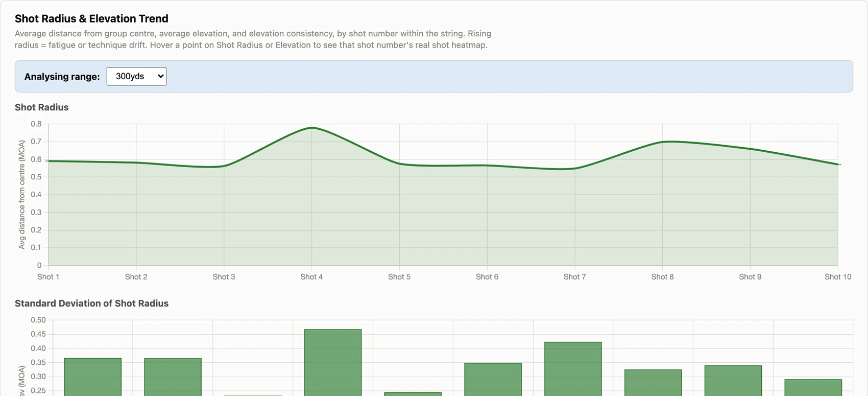Click the Shot 7 point on radius line
868x396 pixels.
(575, 168)
